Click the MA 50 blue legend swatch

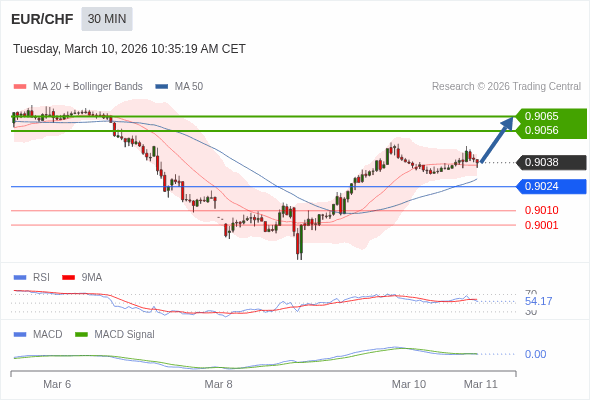[162, 87]
